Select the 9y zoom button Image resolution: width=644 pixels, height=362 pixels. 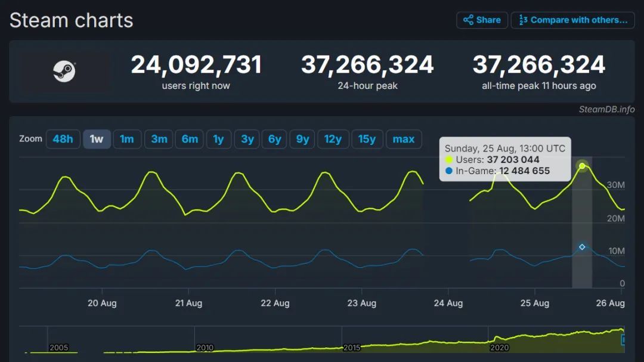[302, 139]
